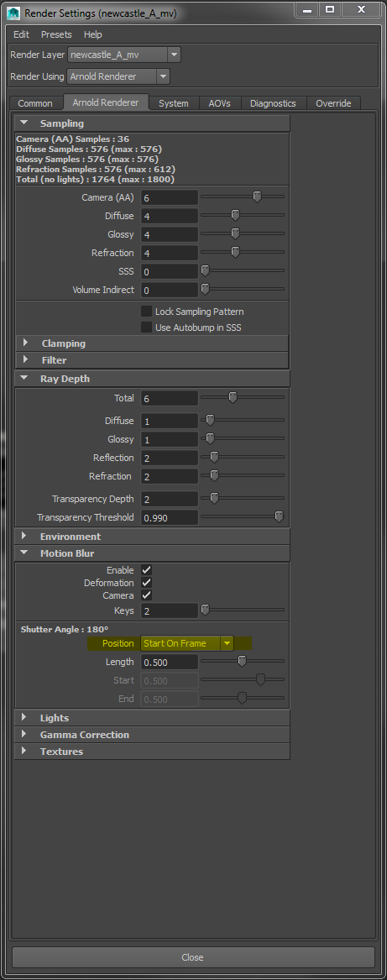This screenshot has height=980, width=387.
Task: Click the Camera (AA) slider handle
Action: click(257, 197)
